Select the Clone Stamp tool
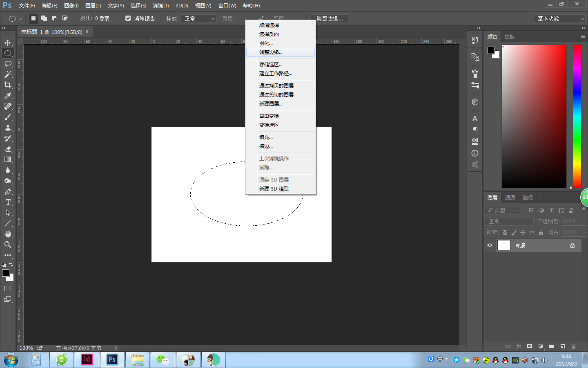 (x=8, y=128)
